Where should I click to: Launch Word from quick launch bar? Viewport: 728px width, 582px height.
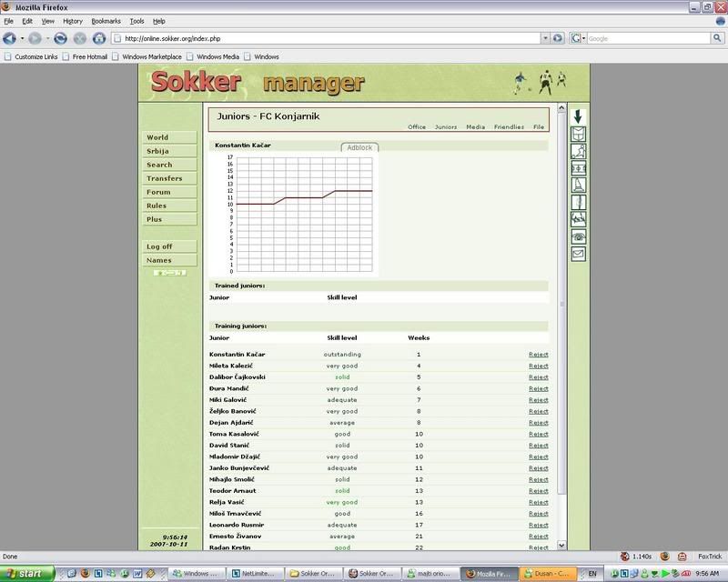coord(137,574)
